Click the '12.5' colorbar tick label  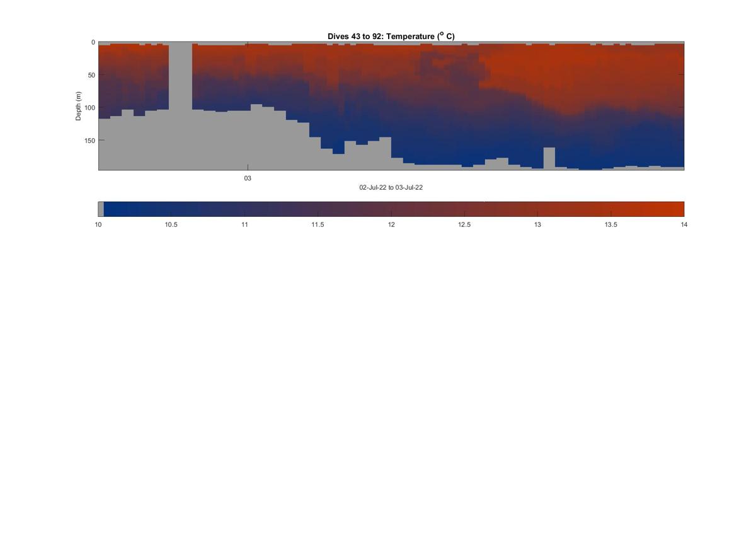click(464, 225)
